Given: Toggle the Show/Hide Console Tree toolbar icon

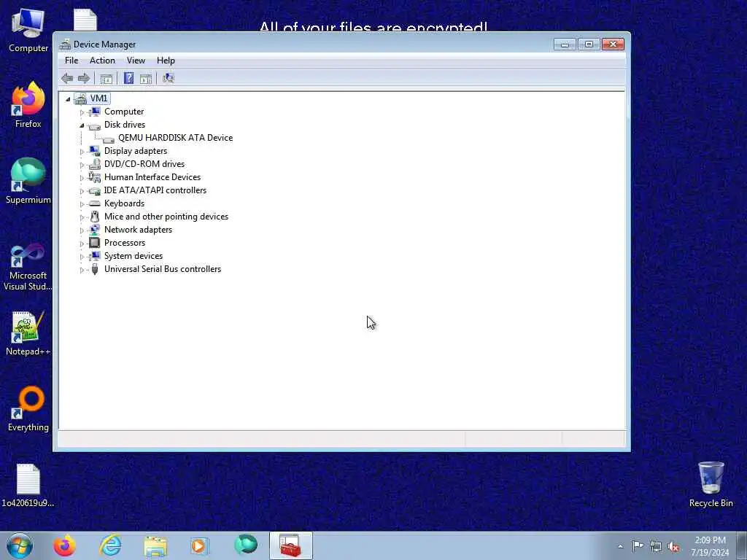Looking at the screenshot, I should coord(107,79).
